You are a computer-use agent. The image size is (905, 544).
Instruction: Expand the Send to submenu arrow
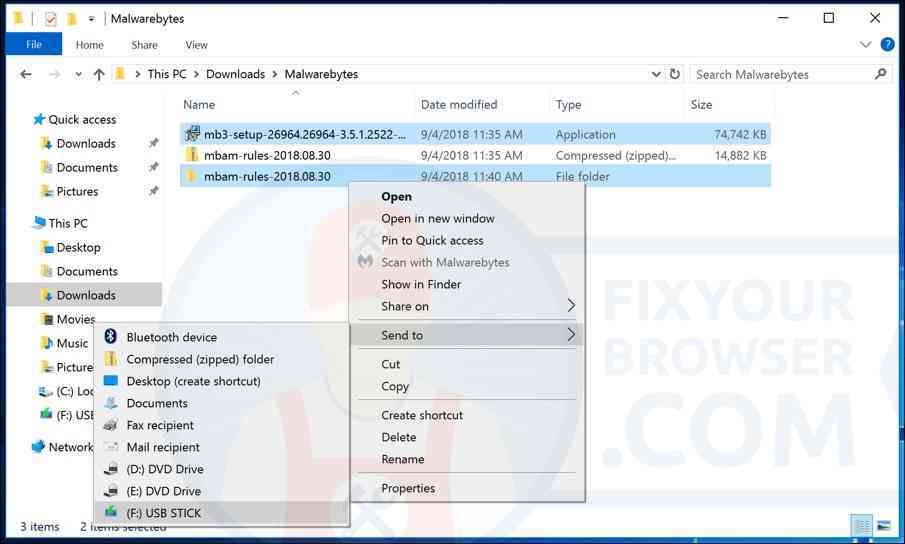click(571, 335)
